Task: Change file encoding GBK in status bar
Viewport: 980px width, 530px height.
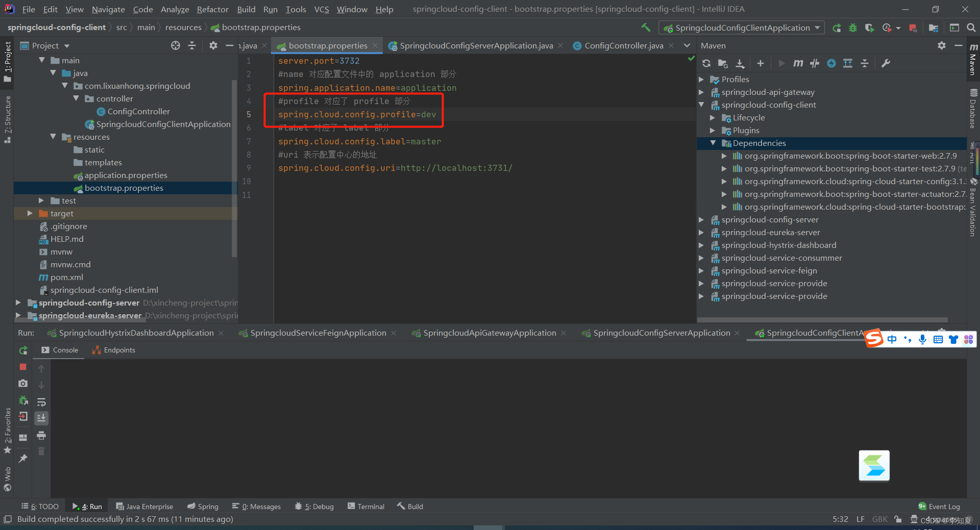Action: pyautogui.click(x=880, y=519)
